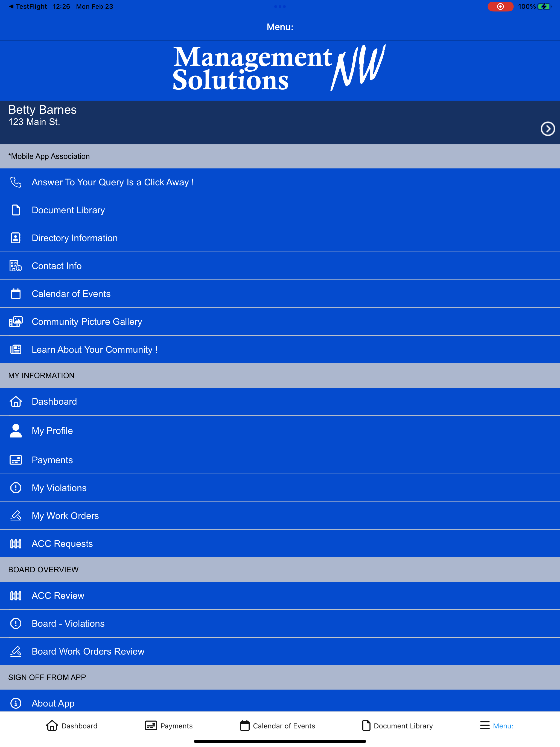The image size is (560, 747).
Task: Tap the Betty Barnes name header
Action: (x=43, y=110)
